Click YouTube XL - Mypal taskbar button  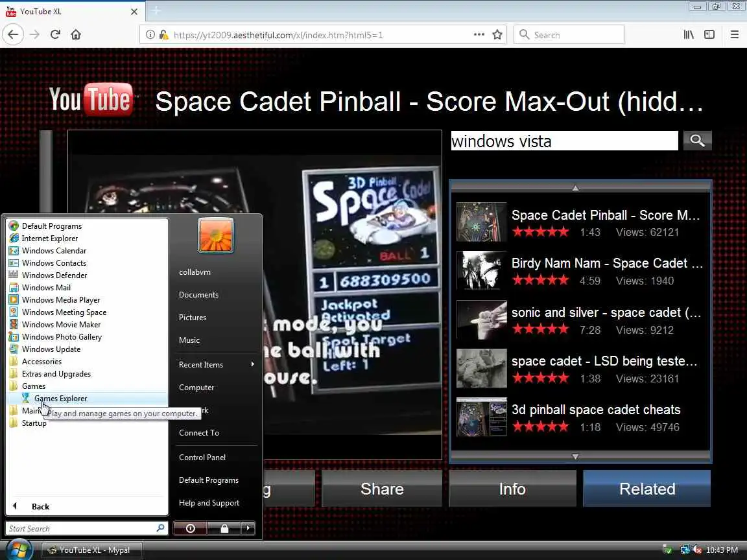[92, 550]
